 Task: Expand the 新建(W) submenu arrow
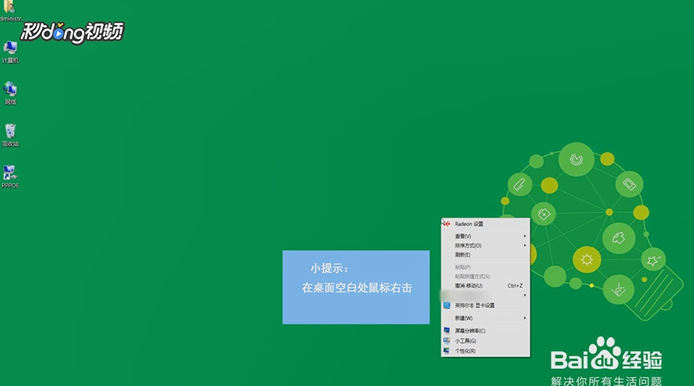click(525, 318)
